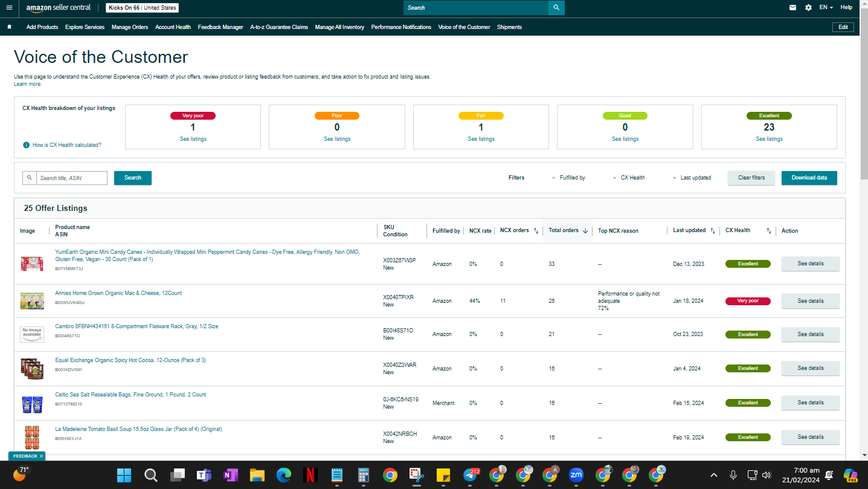
Task: Open Notepad from taskbar
Action: [337, 475]
